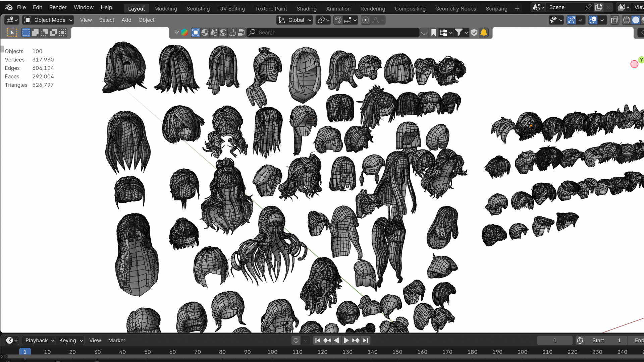Image resolution: width=644 pixels, height=362 pixels.
Task: Open the Edit menu
Action: (37, 7)
